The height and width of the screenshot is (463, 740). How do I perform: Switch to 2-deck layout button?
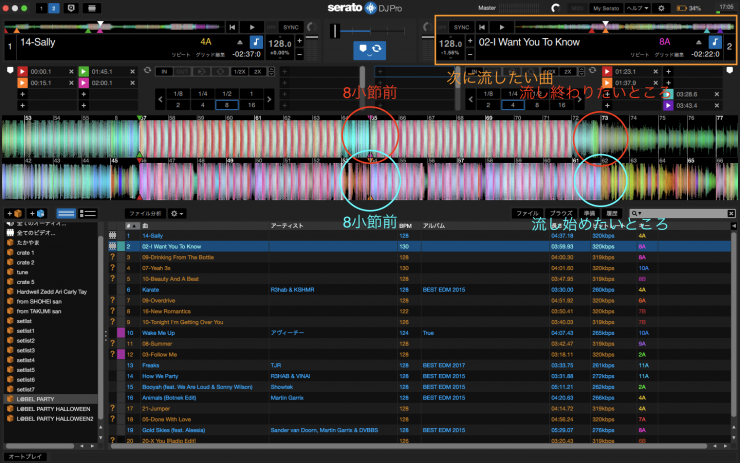(x=54, y=8)
